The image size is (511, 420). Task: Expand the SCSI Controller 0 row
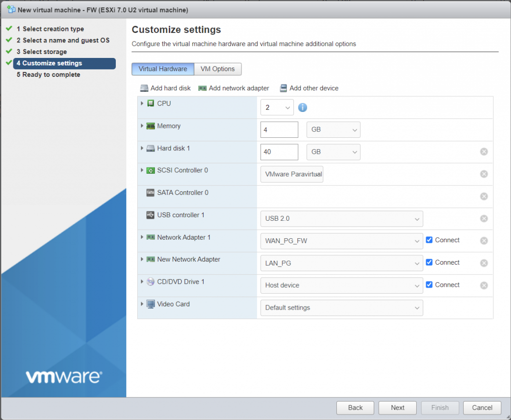142,170
